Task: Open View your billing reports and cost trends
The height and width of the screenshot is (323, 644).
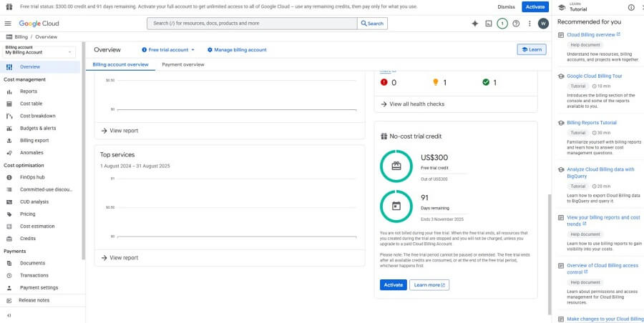Action: [x=603, y=221]
